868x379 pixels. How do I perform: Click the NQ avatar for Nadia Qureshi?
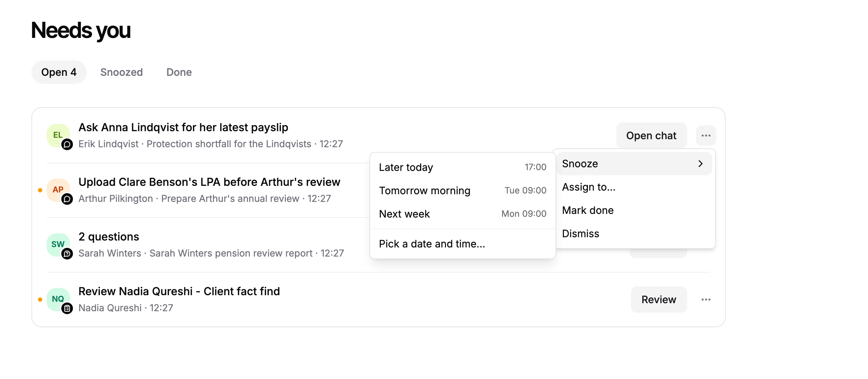tap(58, 299)
